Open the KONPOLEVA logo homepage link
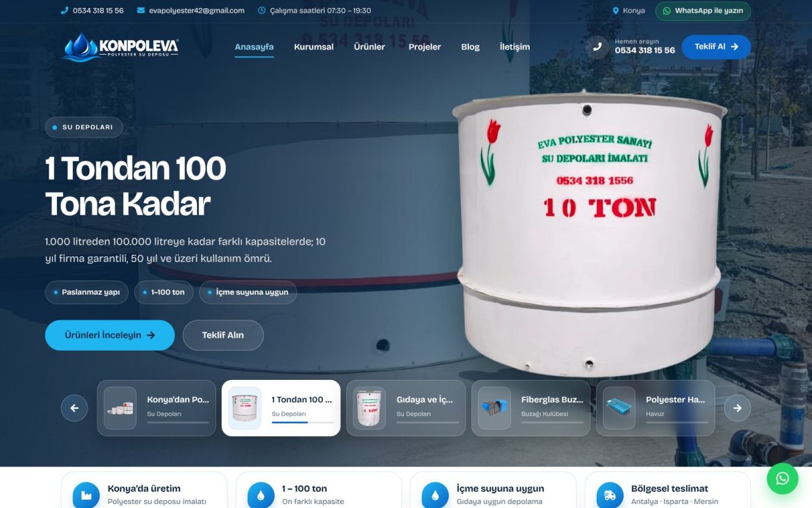Image resolution: width=812 pixels, height=508 pixels. 120,47
